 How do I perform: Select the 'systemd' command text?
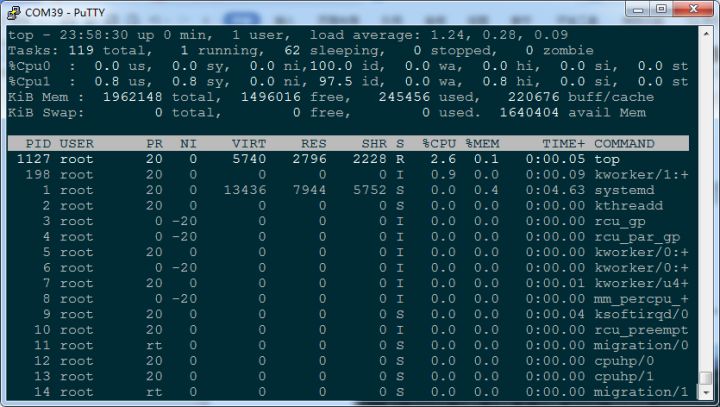pyautogui.click(x=624, y=190)
